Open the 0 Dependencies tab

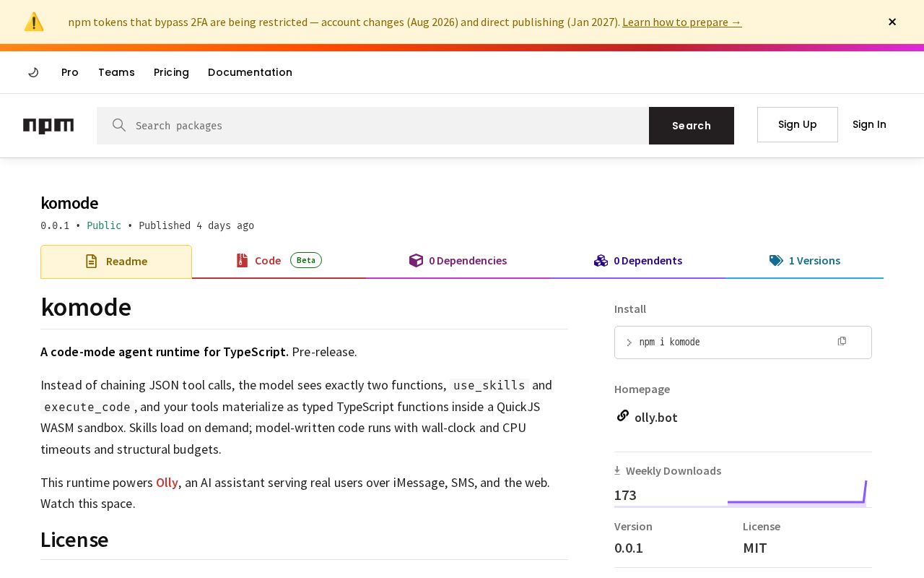pyautogui.click(x=458, y=261)
